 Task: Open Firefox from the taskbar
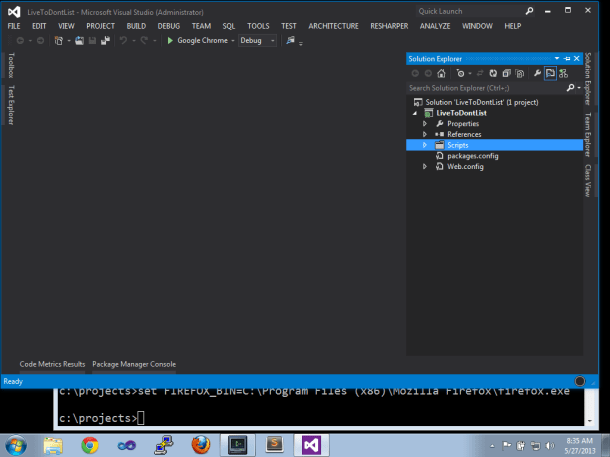[201, 446]
